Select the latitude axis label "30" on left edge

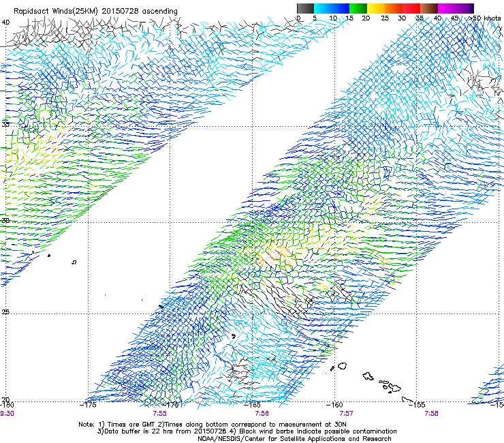pos(5,221)
